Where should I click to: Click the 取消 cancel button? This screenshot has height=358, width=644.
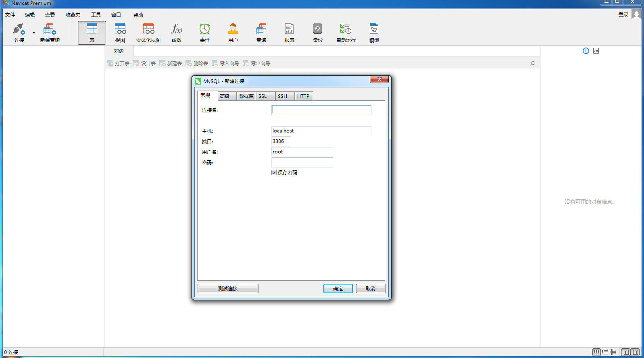[x=371, y=289]
